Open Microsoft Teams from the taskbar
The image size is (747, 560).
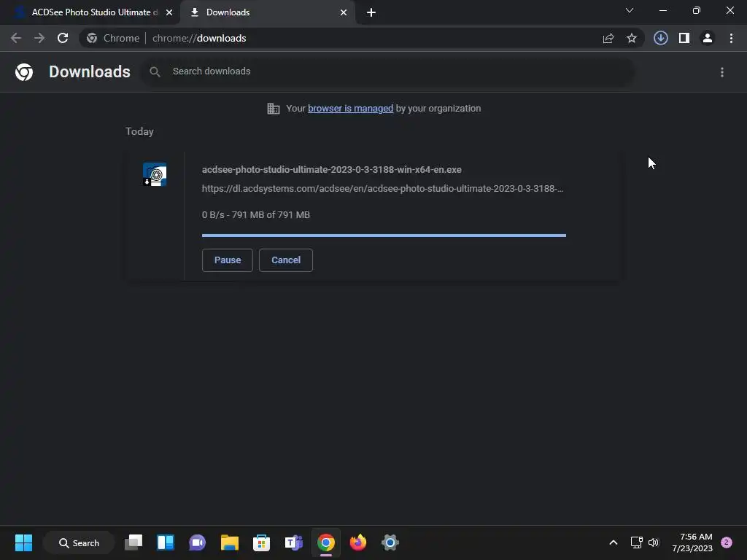(293, 542)
